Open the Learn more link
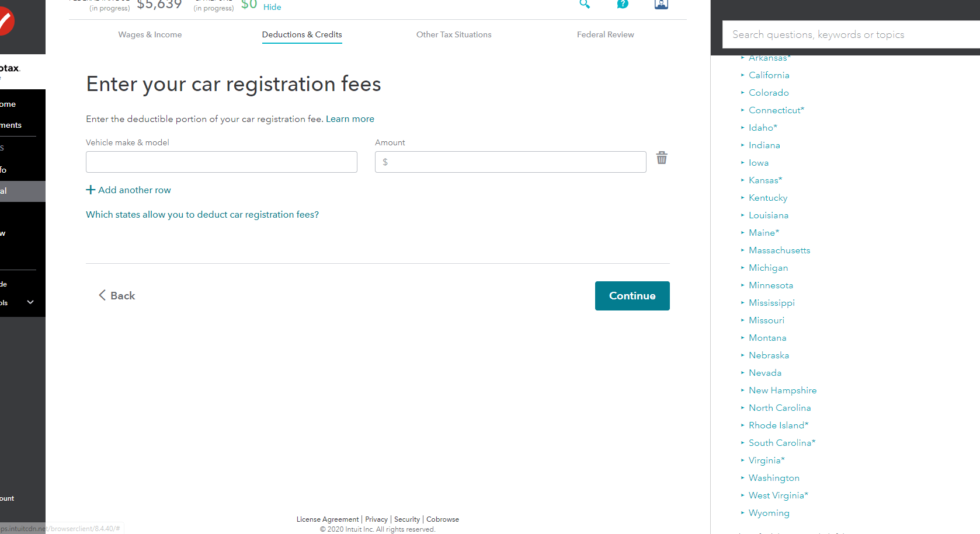This screenshot has height=534, width=980. (x=350, y=118)
